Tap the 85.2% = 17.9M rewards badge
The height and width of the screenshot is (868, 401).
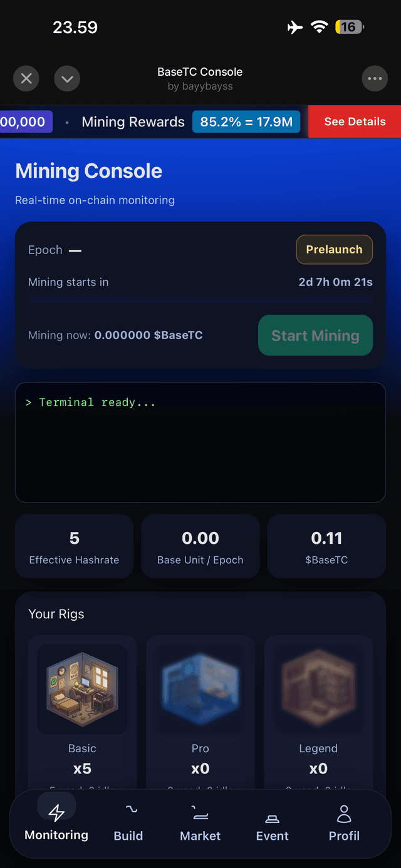click(246, 121)
